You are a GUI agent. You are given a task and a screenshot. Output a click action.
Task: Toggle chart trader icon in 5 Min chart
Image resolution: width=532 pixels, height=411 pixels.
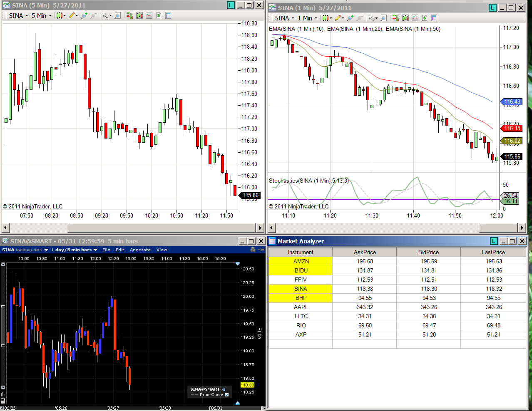[129, 15]
